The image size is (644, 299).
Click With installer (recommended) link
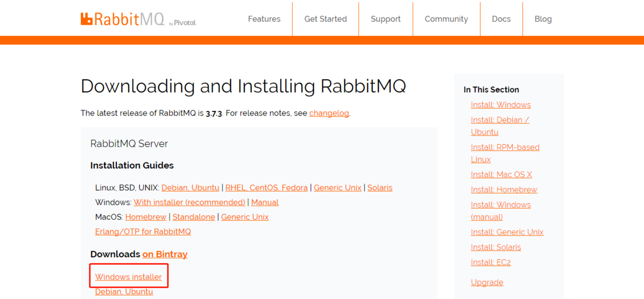pos(189,202)
